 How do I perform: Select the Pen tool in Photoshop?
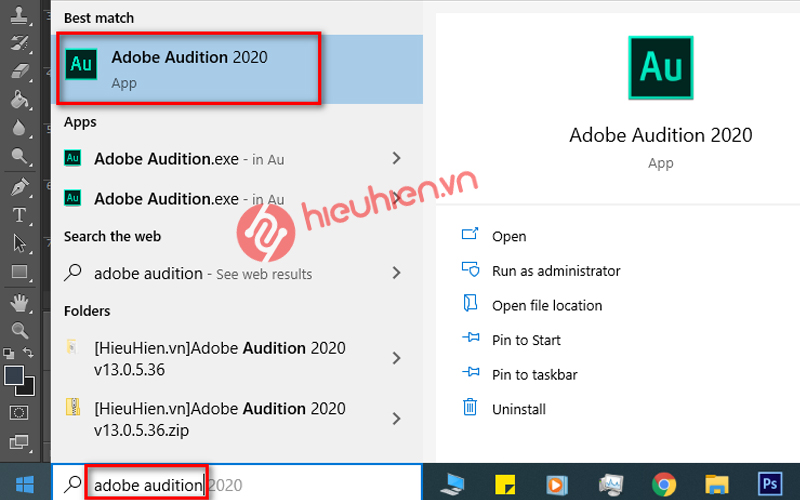click(19, 187)
